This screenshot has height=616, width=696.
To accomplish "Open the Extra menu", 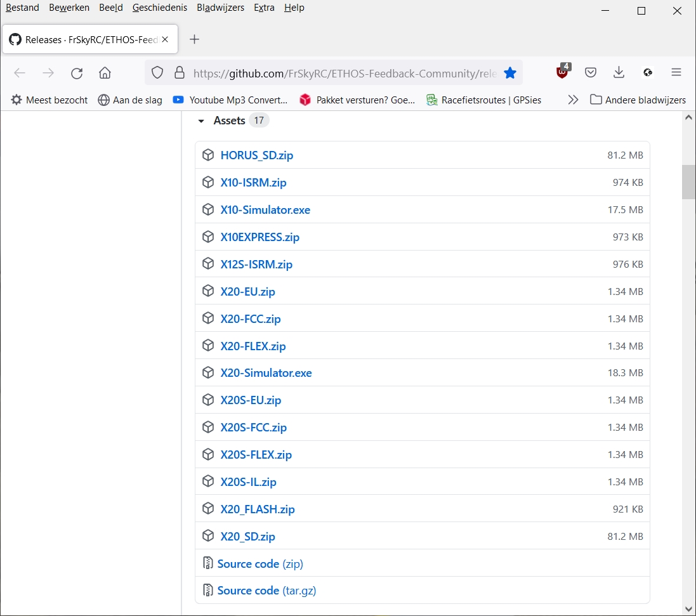I will pyautogui.click(x=264, y=8).
